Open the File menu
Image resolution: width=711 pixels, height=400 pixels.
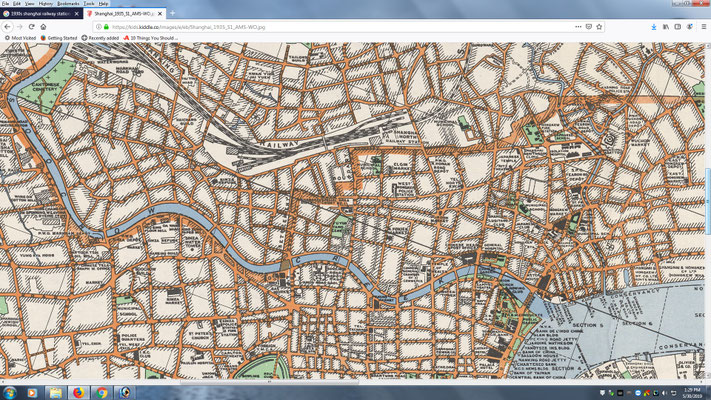(x=5, y=3)
